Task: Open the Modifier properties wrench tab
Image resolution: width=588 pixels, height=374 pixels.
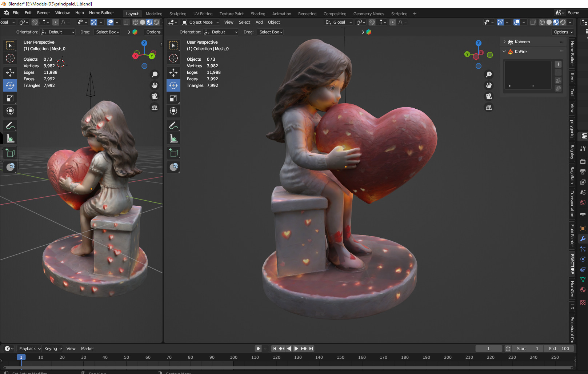Action: (583, 239)
